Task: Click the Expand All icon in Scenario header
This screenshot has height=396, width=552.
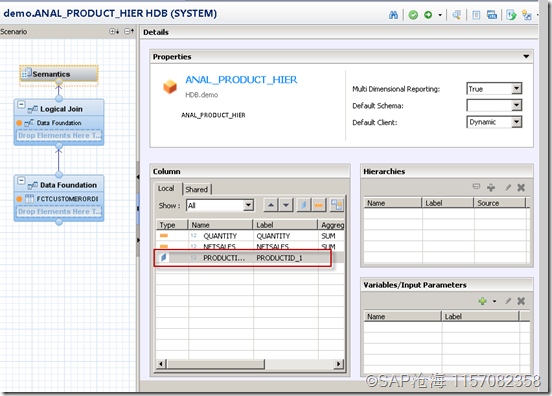Action: tap(114, 32)
